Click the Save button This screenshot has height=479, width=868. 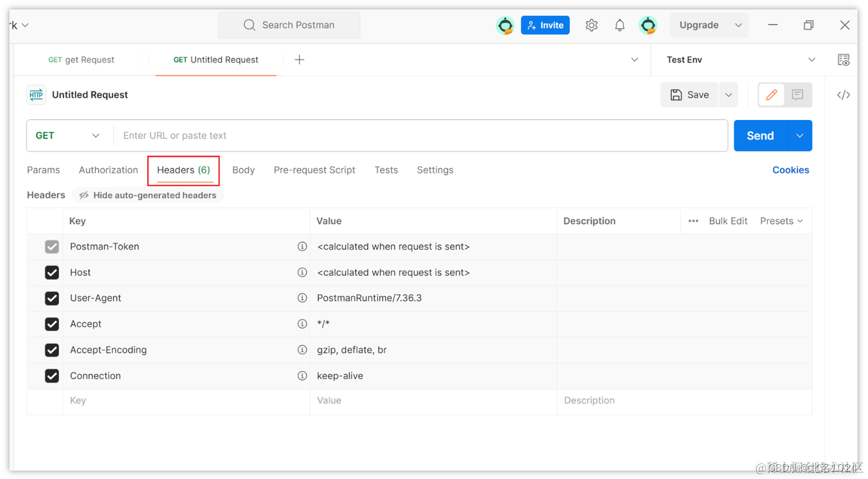[690, 95]
